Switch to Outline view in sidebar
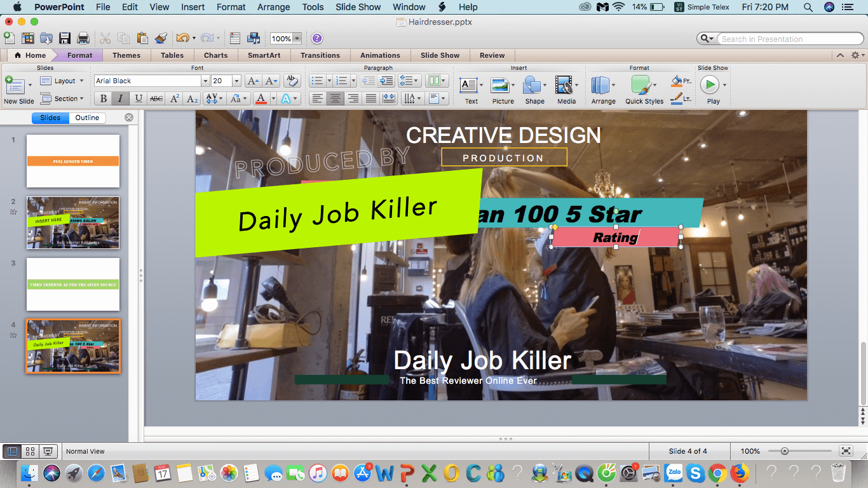 click(87, 118)
